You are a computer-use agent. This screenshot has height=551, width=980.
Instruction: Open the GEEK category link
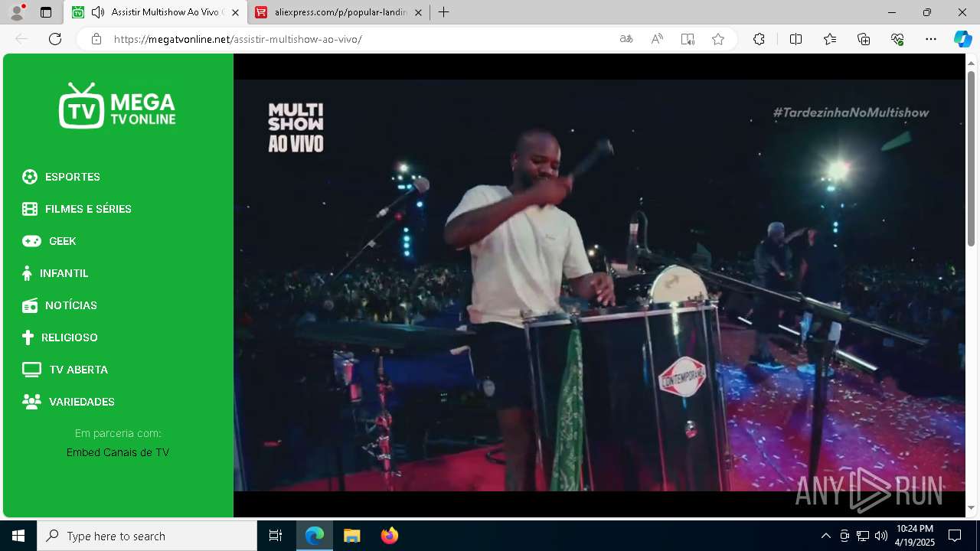(x=63, y=241)
